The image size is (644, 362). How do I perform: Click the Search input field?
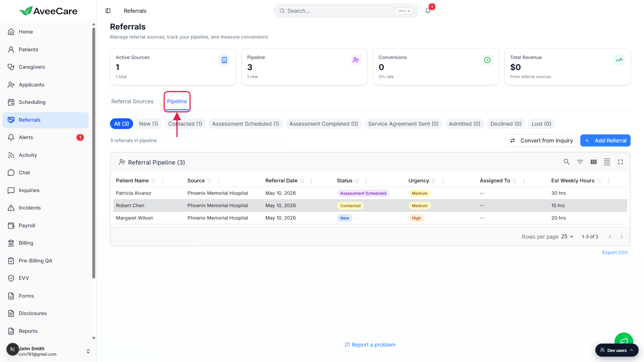(x=346, y=11)
